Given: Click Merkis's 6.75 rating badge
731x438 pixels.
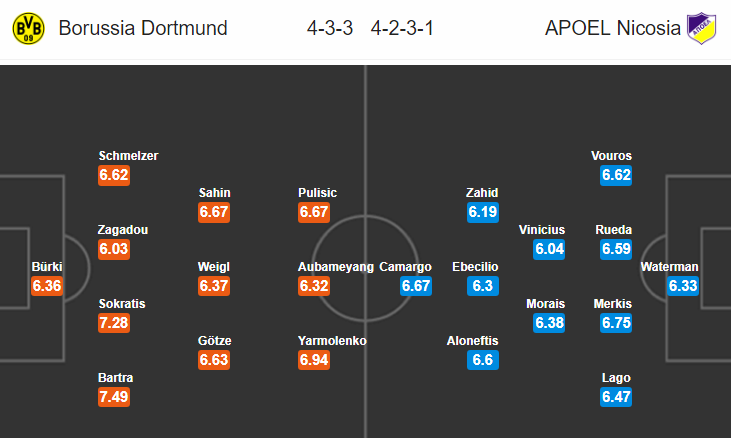Looking at the screenshot, I should click(x=616, y=322).
